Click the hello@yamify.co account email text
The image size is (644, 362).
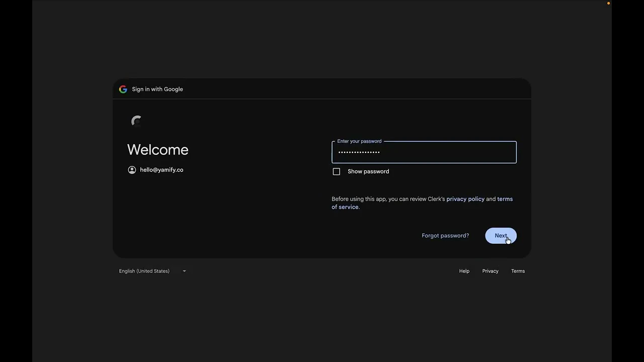162,170
